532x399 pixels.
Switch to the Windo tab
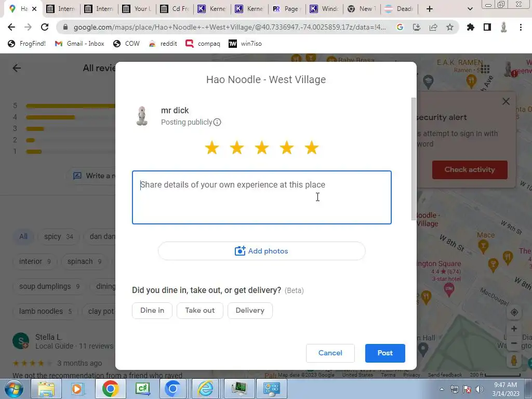[325, 9]
